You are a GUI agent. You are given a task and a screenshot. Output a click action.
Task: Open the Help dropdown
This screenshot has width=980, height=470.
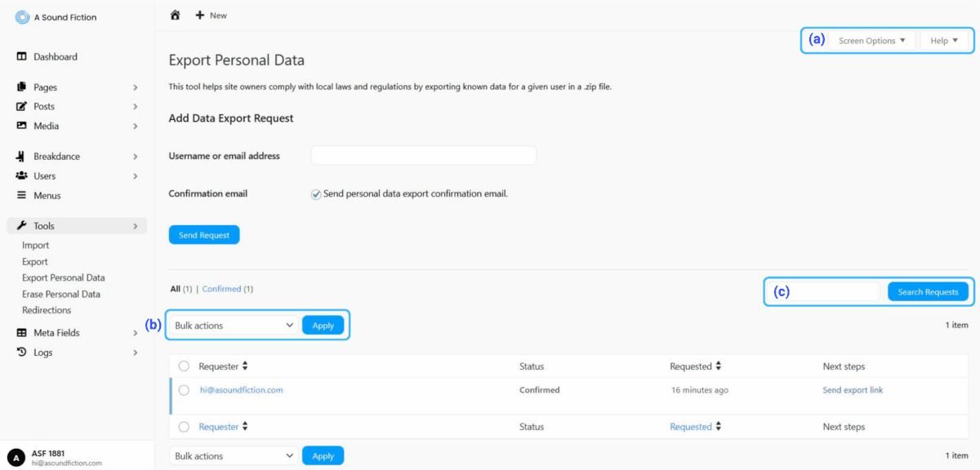pos(944,40)
